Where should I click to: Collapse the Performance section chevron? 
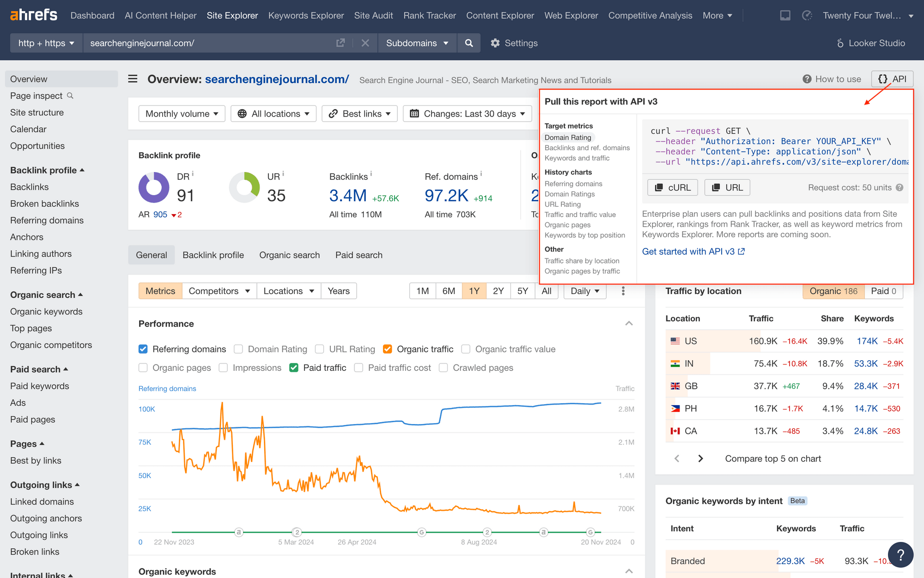click(629, 324)
